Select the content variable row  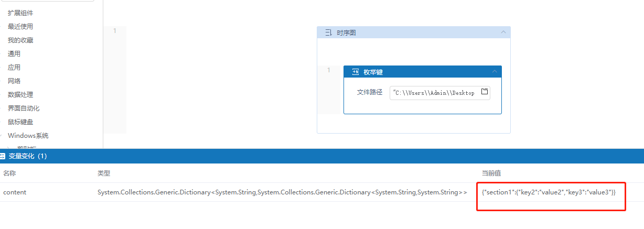(15, 192)
